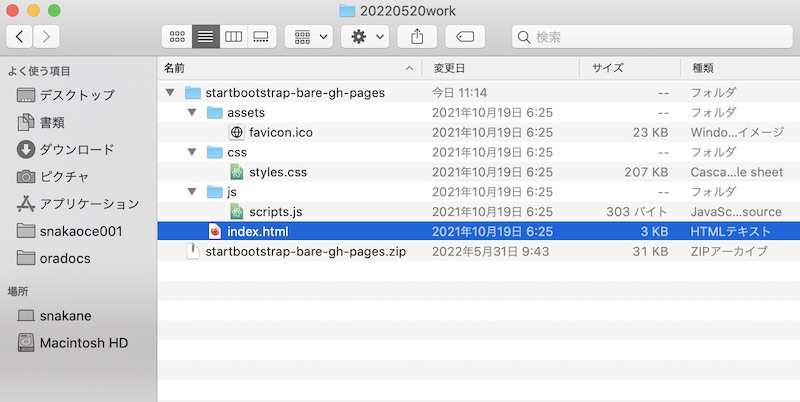Select the styles.css file row
Viewport: 800px width, 402px height.
277,172
